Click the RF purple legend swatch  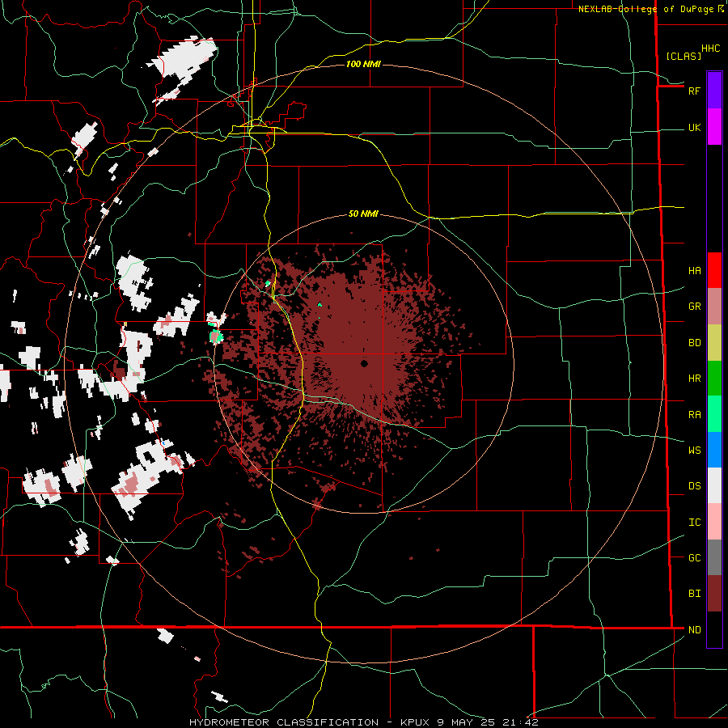click(x=714, y=91)
